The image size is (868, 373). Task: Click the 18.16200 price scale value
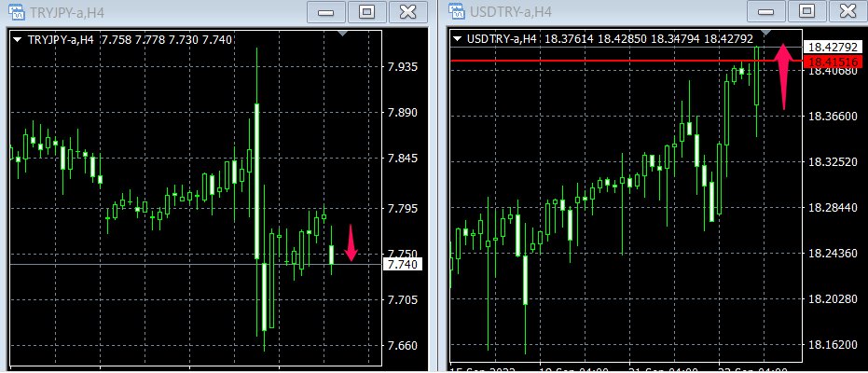834,344
